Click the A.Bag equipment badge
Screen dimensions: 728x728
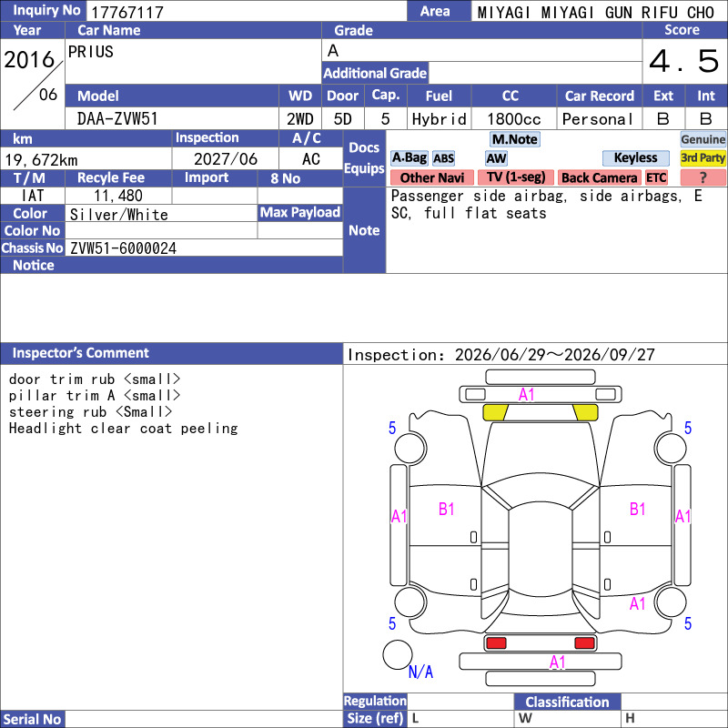point(409,158)
